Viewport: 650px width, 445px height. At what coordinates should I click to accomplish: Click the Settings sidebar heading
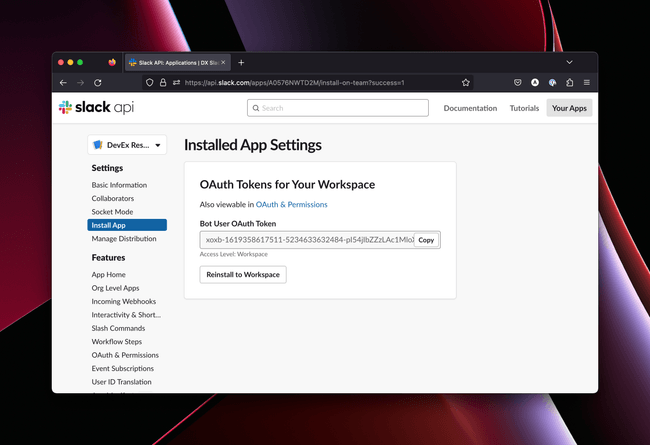(107, 168)
